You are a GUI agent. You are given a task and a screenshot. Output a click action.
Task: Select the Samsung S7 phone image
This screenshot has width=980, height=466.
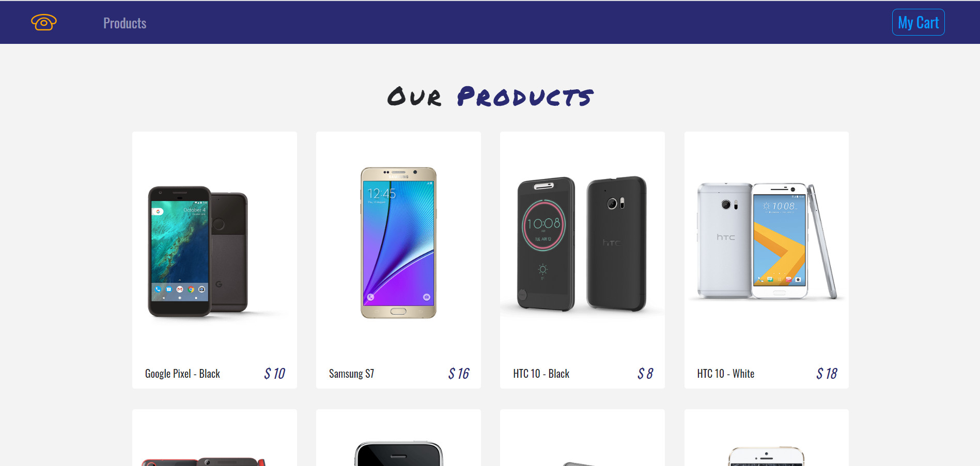tap(398, 243)
